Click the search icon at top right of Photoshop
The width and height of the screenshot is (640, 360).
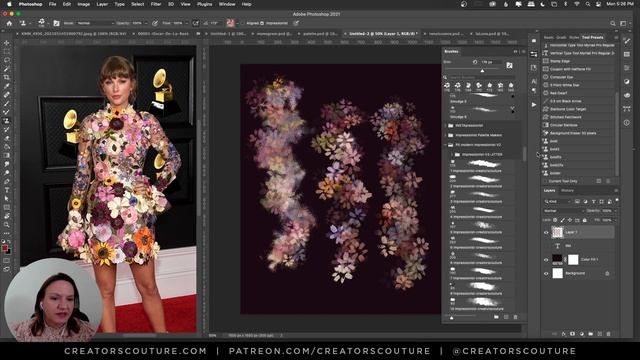pos(613,23)
